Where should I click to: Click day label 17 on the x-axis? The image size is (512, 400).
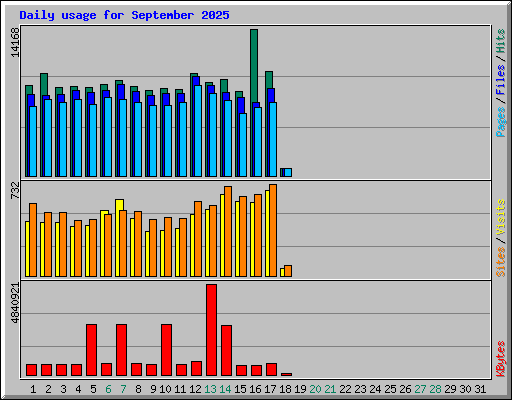[x=270, y=389]
